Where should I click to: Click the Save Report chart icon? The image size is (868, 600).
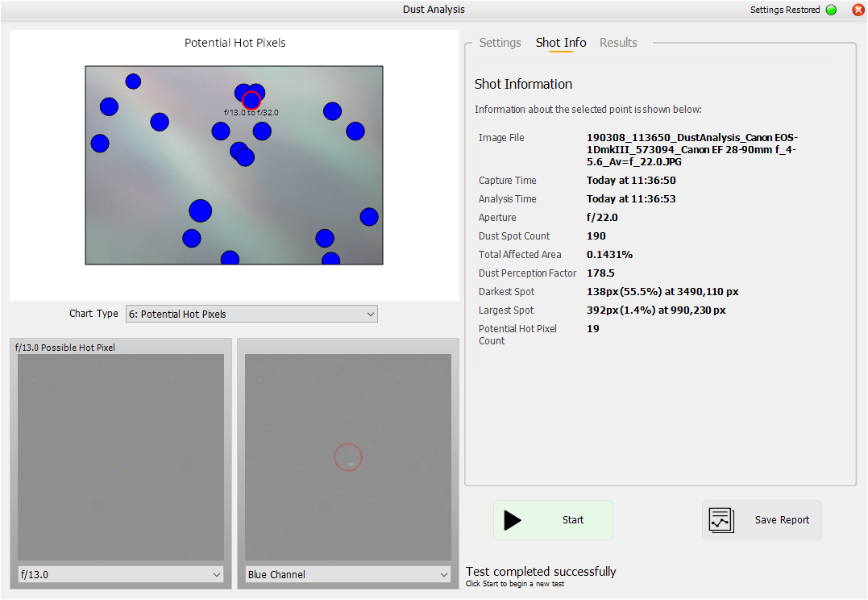[x=721, y=520]
